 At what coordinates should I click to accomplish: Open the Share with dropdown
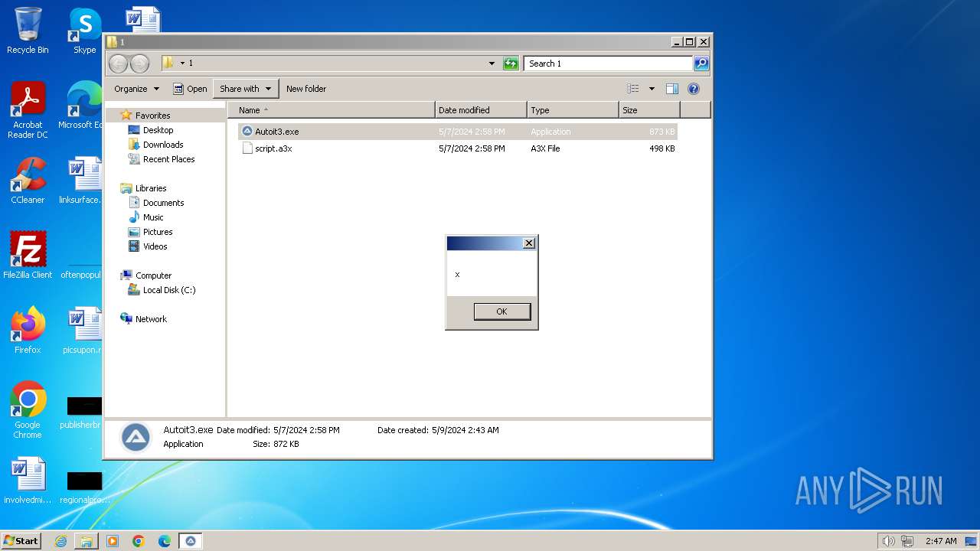(246, 89)
